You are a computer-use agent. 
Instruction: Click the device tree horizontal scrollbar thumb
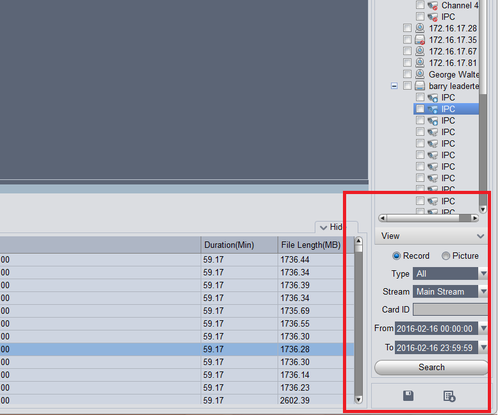[465, 218]
